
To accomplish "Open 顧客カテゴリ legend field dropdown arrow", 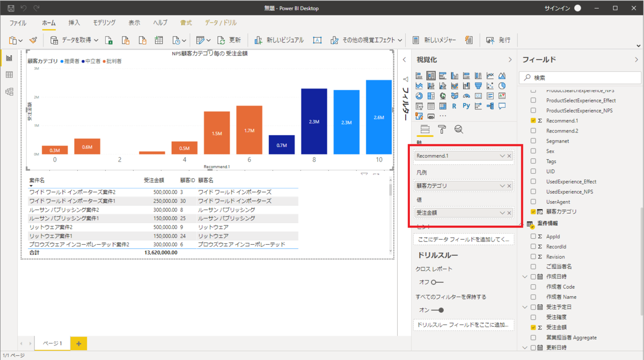I will coord(502,186).
